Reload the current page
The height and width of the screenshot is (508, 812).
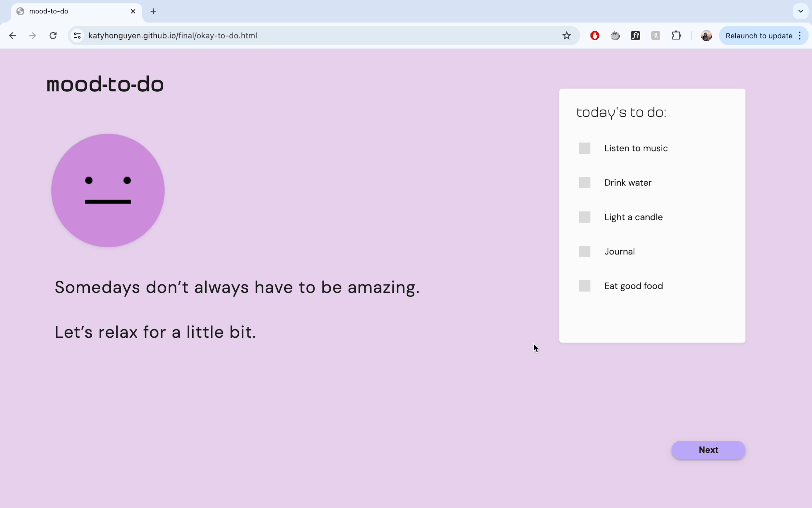53,36
